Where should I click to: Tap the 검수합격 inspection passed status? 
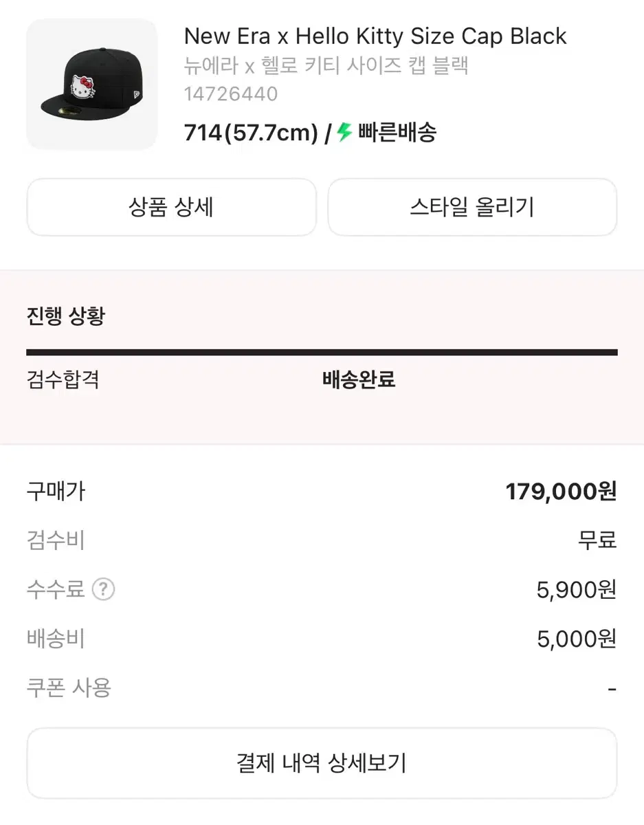pos(63,379)
